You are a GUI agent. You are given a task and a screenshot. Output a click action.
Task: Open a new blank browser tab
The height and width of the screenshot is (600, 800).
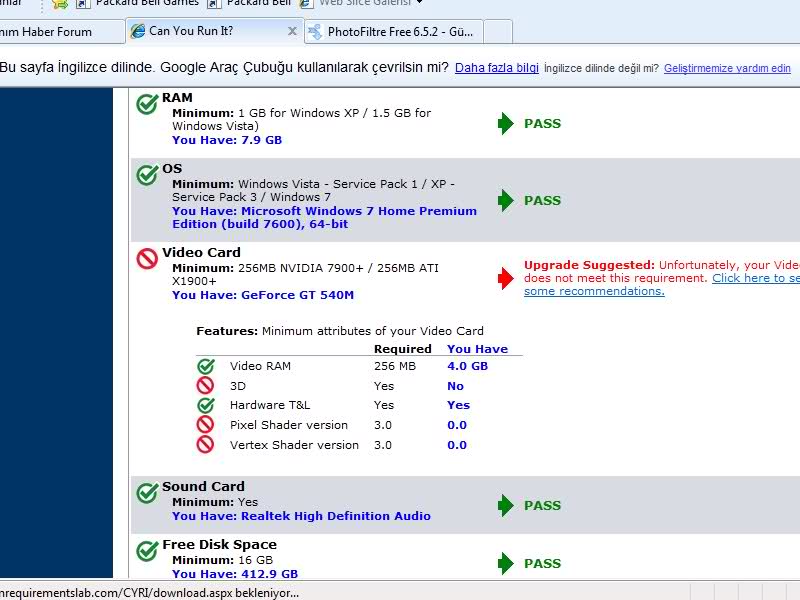498,32
